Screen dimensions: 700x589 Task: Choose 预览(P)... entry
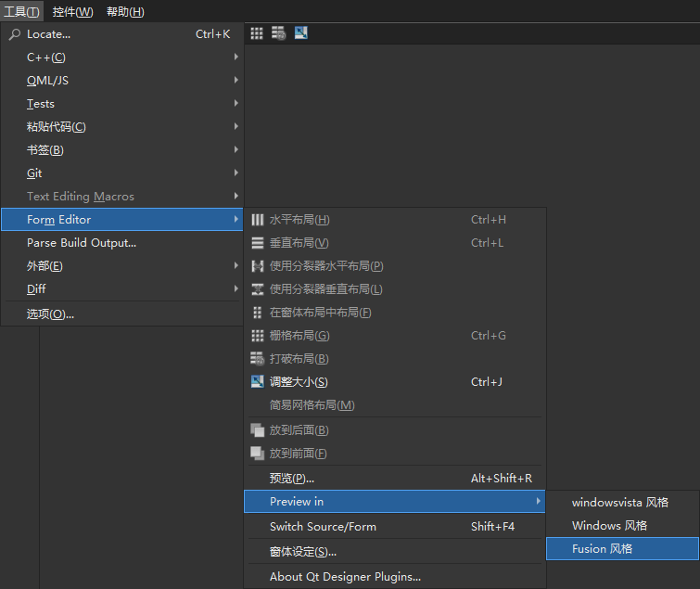[395, 479]
